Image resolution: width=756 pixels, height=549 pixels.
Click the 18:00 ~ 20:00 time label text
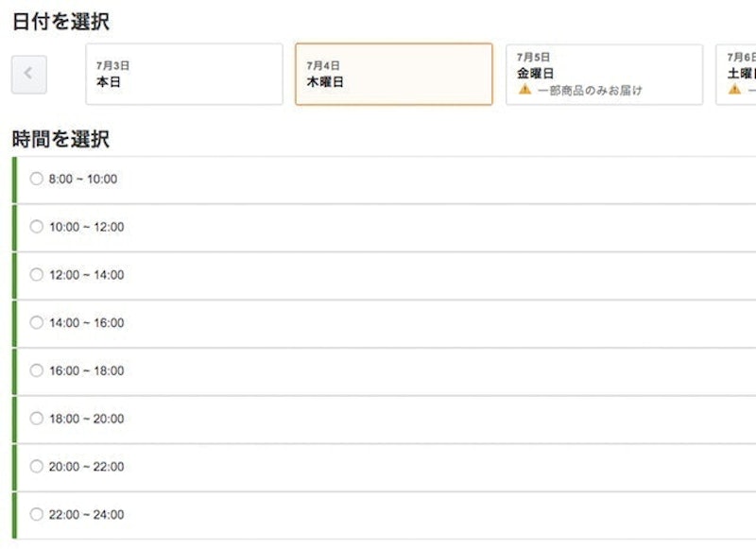click(86, 419)
